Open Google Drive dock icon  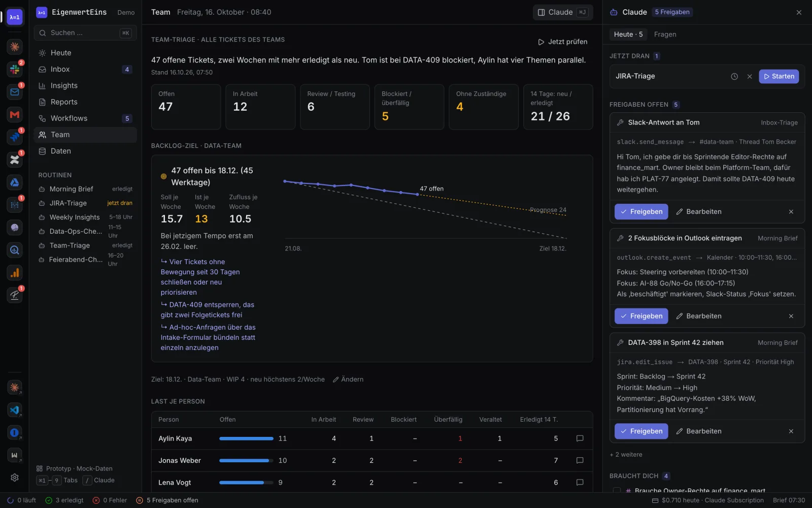15,182
